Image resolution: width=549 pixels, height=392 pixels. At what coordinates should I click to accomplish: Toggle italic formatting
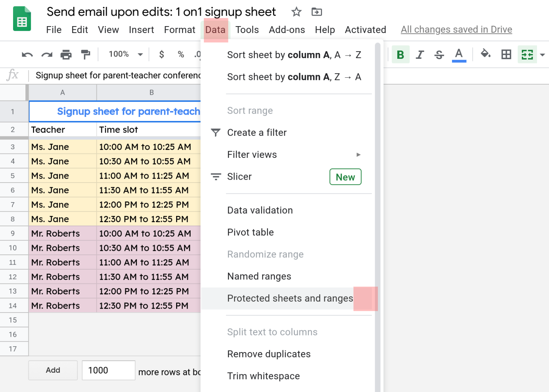(x=420, y=54)
